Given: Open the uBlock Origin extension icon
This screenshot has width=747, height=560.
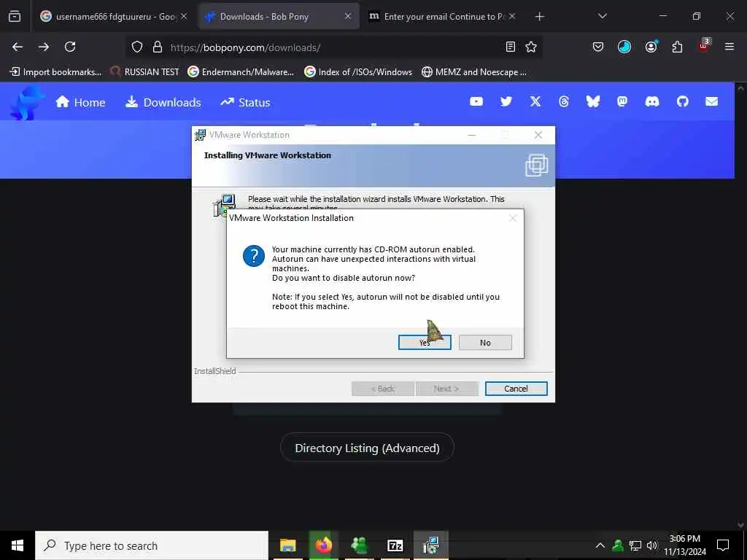Looking at the screenshot, I should [704, 46].
